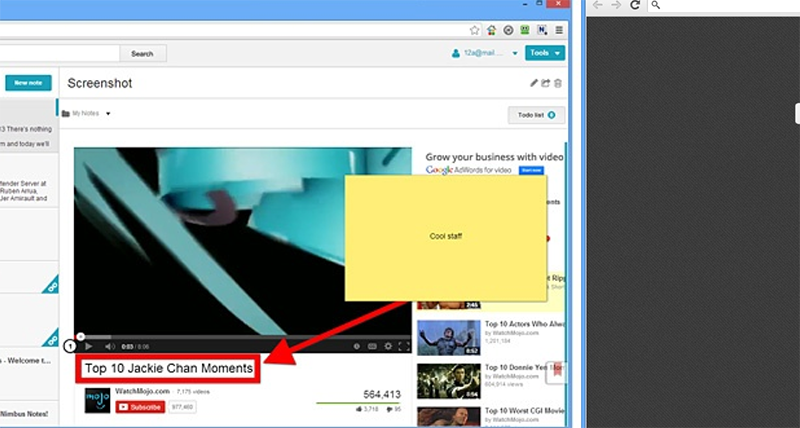Reload the page in the right browser window
Viewport: 800px width, 428px height.
click(635, 5)
